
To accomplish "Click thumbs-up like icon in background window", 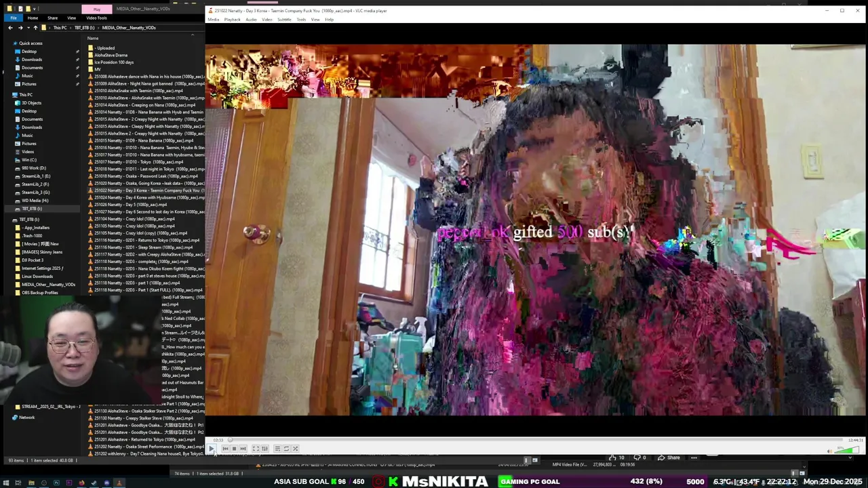I will (614, 457).
